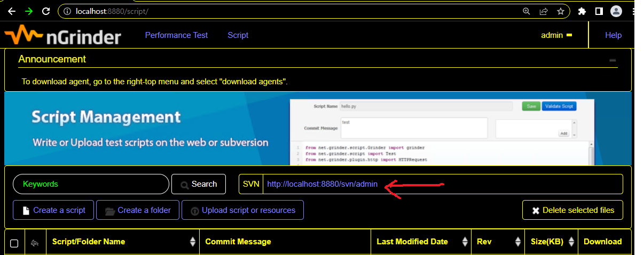644x255 pixels.
Task: Open SVN link http://localhost:8880/svn/admin
Action: [322, 184]
